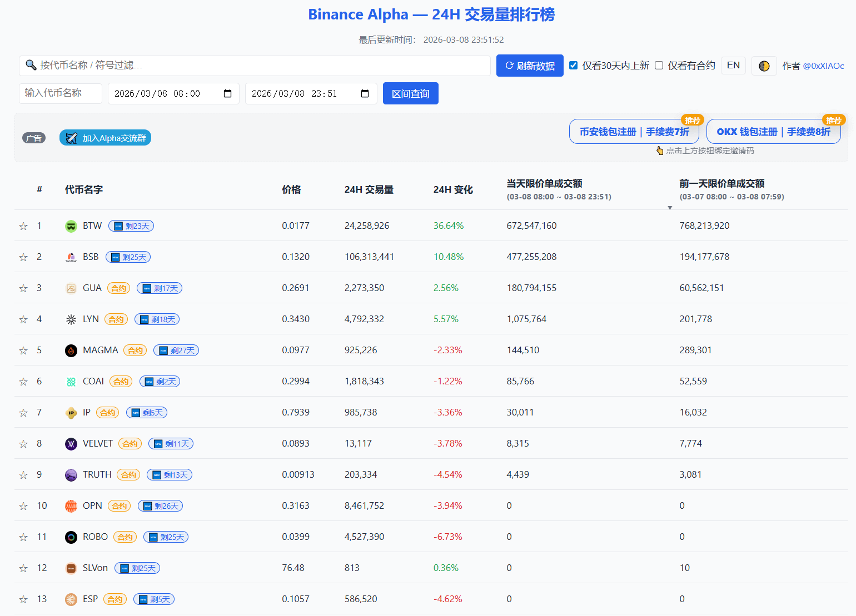Click 刷新数据 refresh button
The width and height of the screenshot is (856, 616).
530,66
